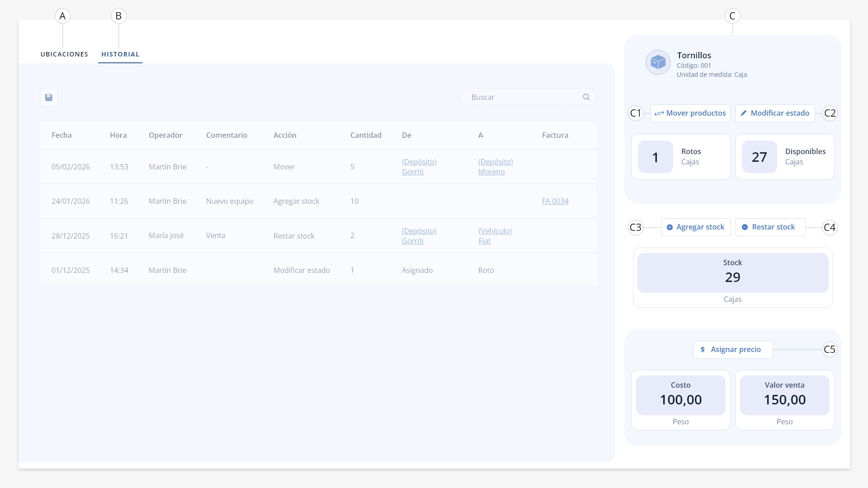Click the Fecha column header

pyautogui.click(x=61, y=135)
